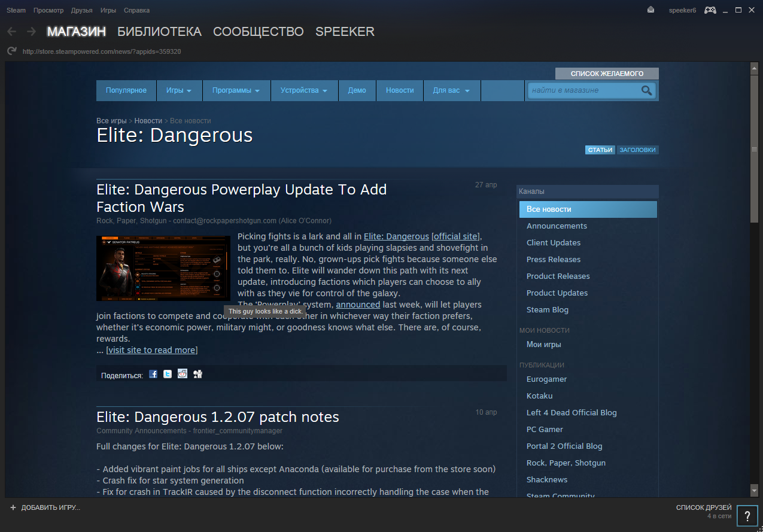
Task: Open the Справка menu
Action: [x=137, y=10]
